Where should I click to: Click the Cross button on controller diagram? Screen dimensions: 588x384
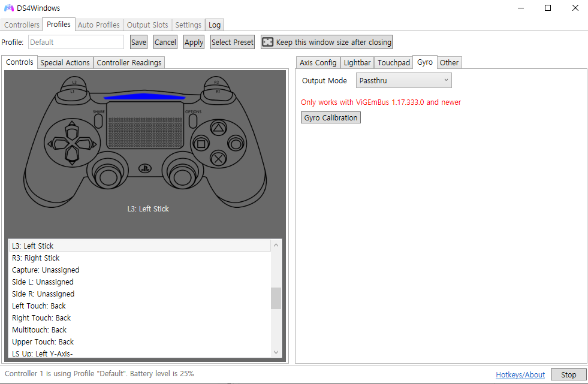coord(218,159)
